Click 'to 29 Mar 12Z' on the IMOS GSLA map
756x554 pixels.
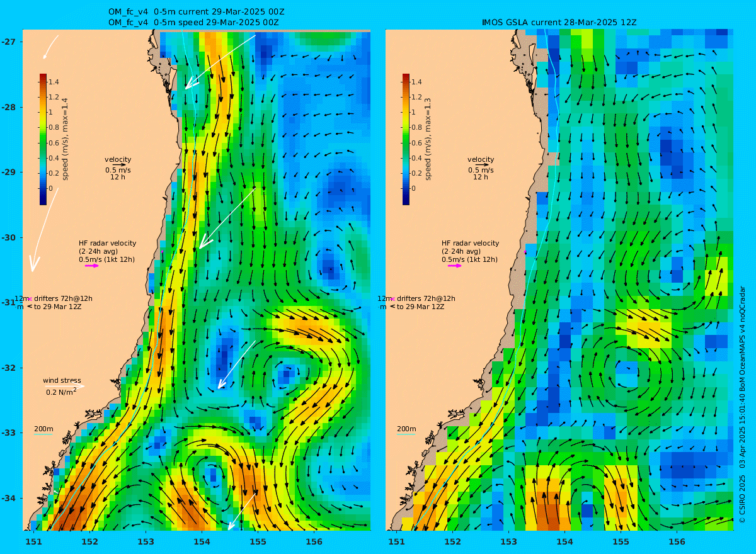click(420, 307)
